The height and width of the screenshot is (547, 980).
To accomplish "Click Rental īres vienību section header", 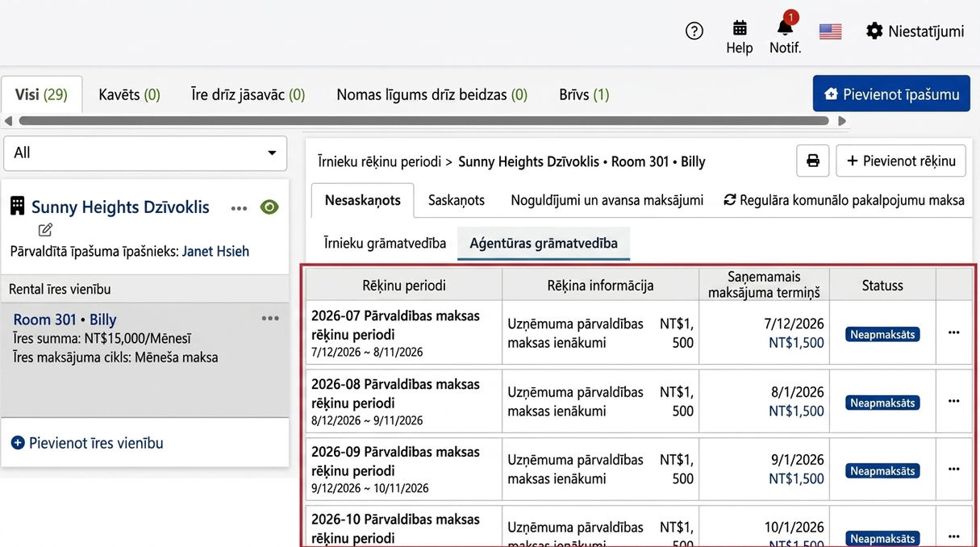I will point(145,289).
